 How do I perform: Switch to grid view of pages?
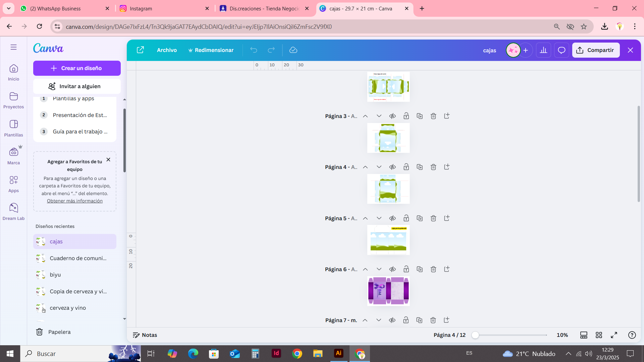click(599, 335)
